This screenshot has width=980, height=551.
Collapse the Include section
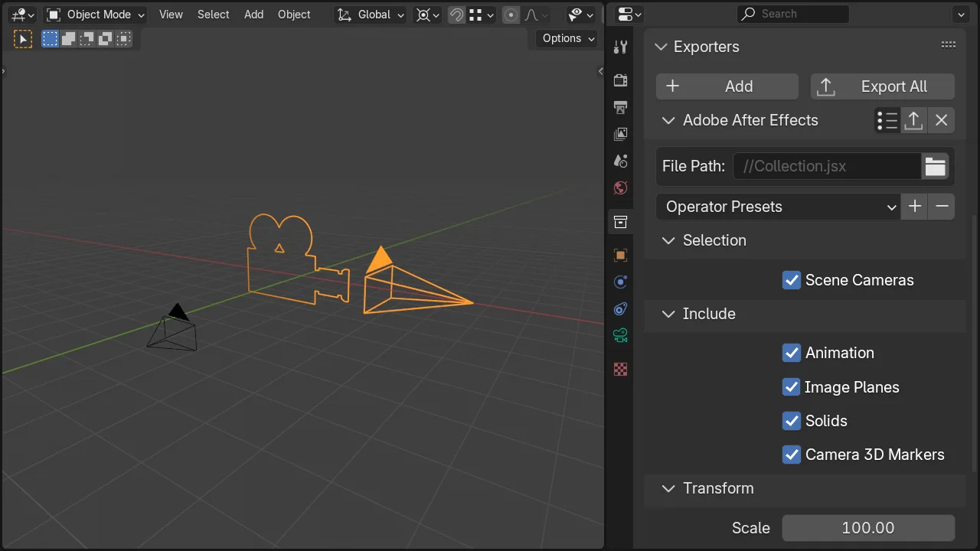click(668, 314)
